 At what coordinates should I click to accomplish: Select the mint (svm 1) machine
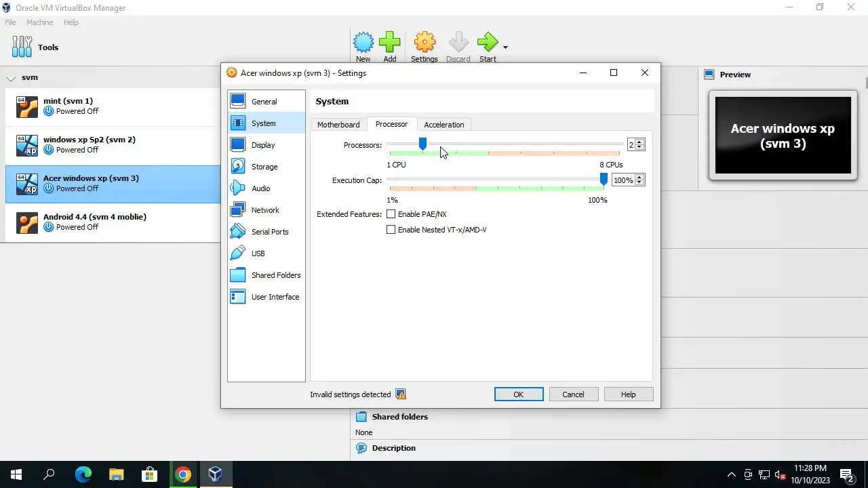(x=113, y=106)
